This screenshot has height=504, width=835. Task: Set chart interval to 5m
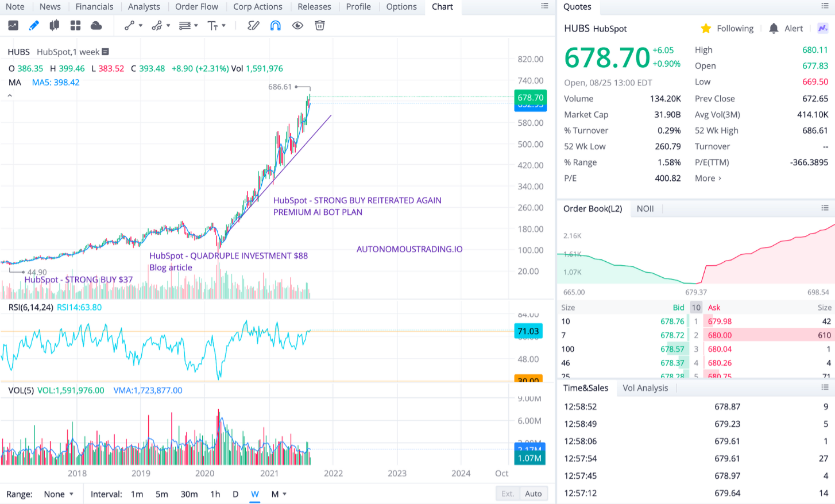(162, 494)
